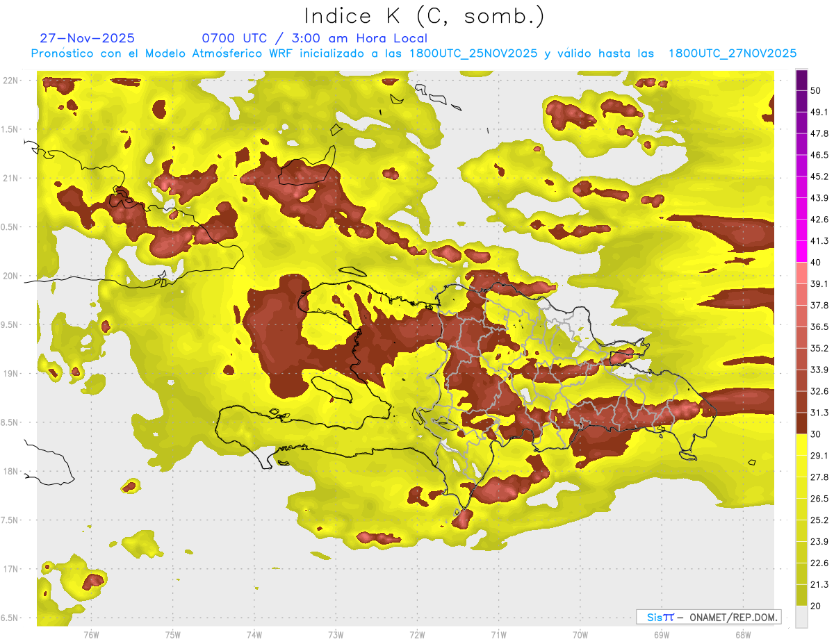Click the color scale value "25.2"
Screen dimensions: 834x644
tap(819, 520)
